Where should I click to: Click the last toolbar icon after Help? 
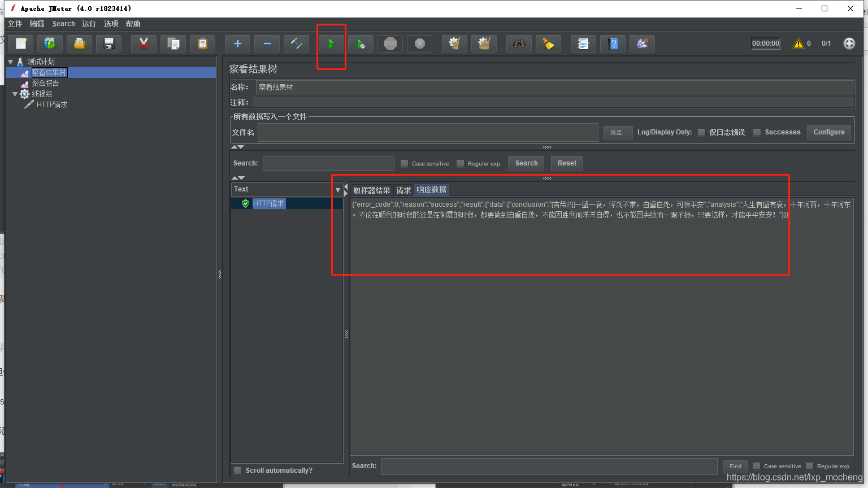pyautogui.click(x=642, y=43)
